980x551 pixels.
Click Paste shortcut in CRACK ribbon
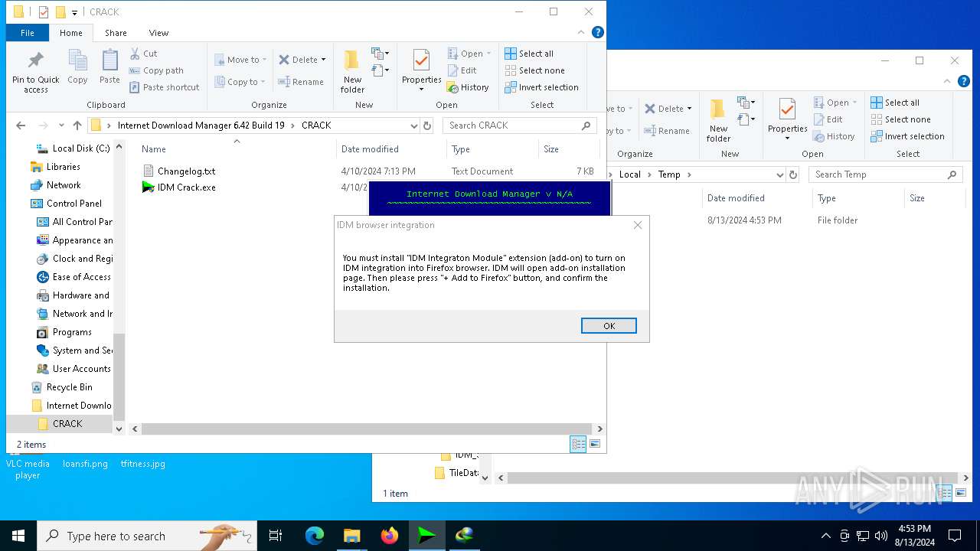click(x=165, y=87)
